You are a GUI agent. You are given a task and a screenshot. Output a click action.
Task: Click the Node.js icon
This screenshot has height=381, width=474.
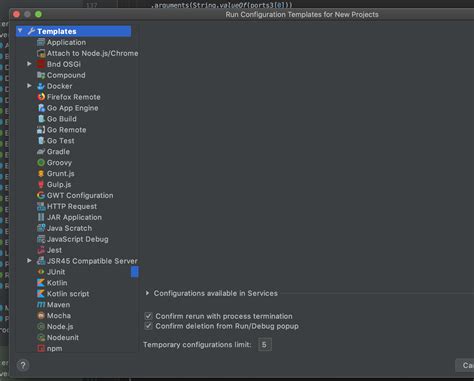click(x=41, y=327)
